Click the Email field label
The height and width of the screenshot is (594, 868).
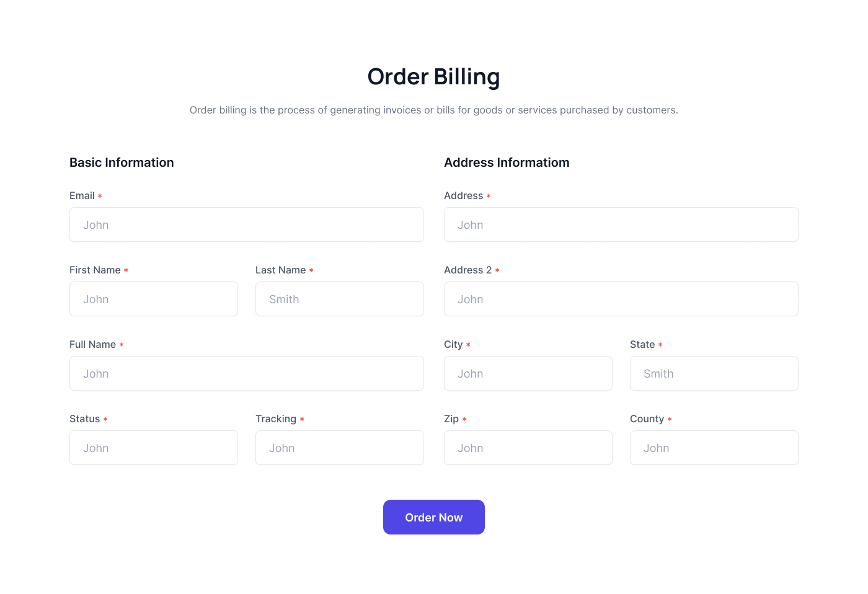tap(82, 196)
